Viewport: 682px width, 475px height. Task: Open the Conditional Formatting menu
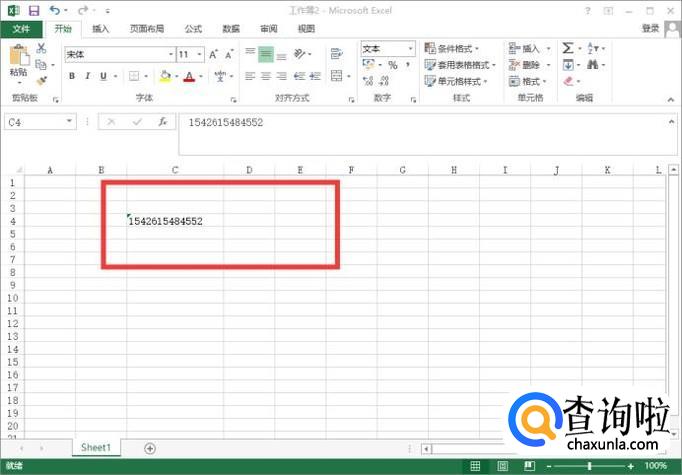coord(451,48)
